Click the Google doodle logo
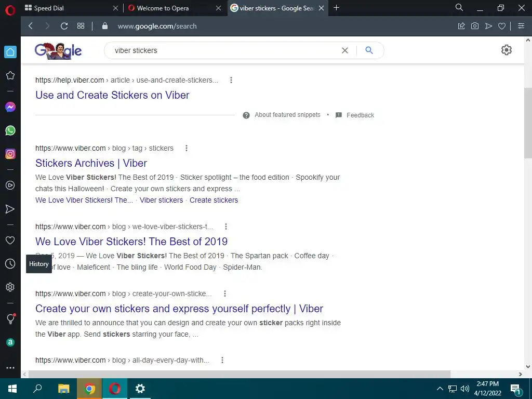 (58, 51)
